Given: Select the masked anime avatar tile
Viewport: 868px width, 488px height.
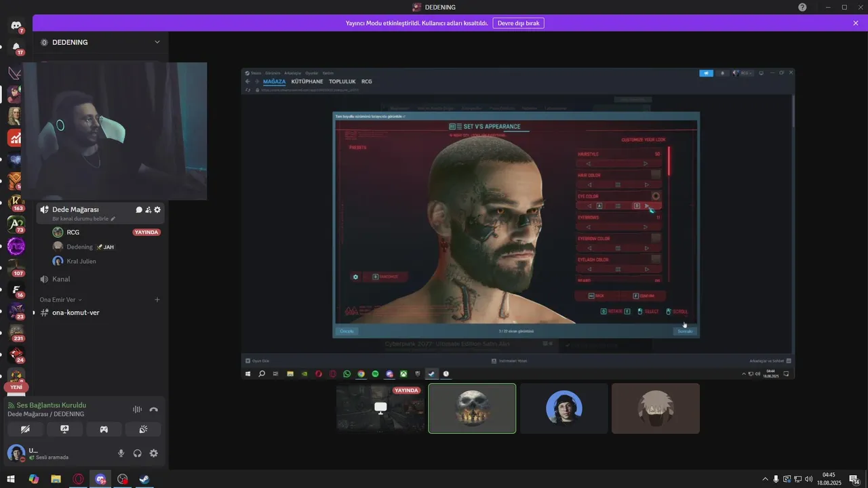Looking at the screenshot, I should pos(656,408).
